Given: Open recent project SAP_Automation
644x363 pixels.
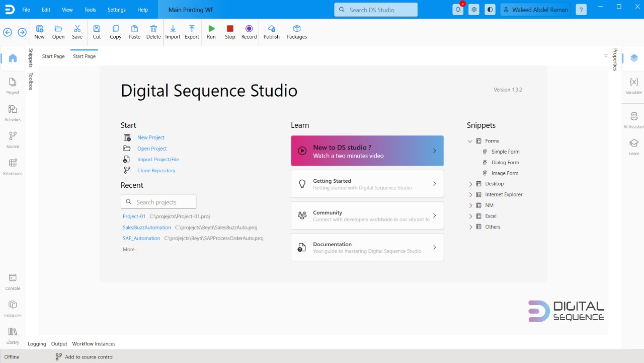Looking at the screenshot, I should click(x=141, y=238).
